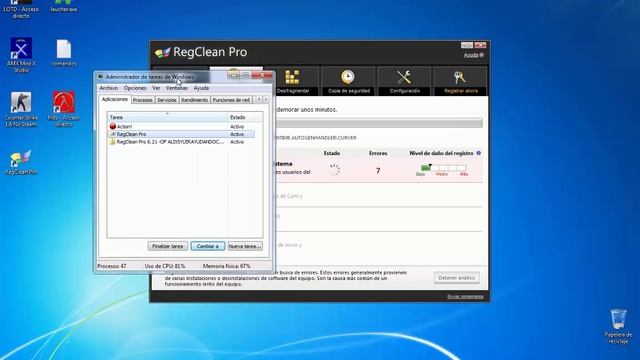Open Copia de seguridad in RegClean Pro
Viewport: 640px width, 360px height.
pyautogui.click(x=348, y=81)
